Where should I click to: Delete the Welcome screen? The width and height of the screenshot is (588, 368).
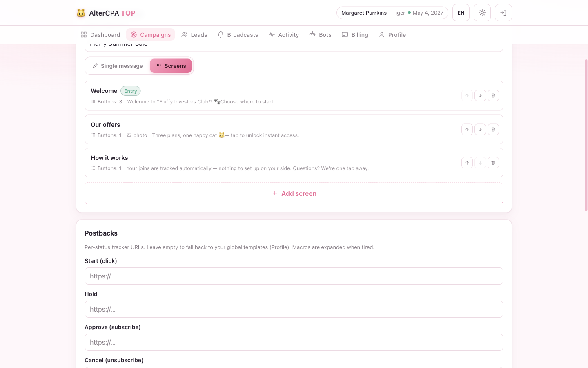[x=493, y=96]
